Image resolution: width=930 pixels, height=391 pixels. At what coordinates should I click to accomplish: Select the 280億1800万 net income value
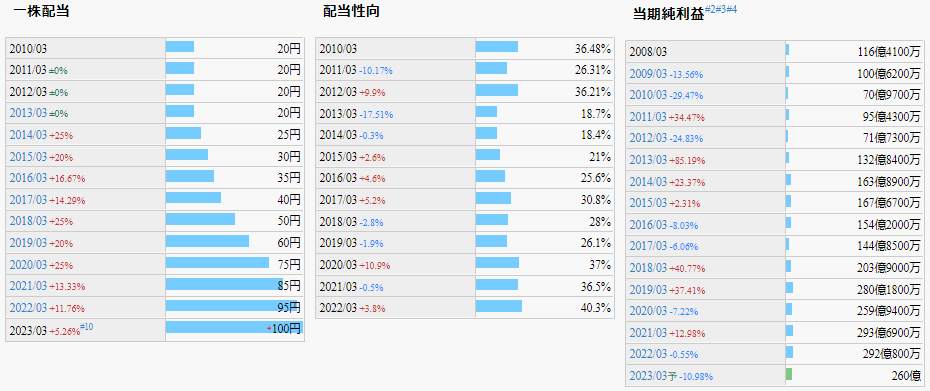[889, 290]
